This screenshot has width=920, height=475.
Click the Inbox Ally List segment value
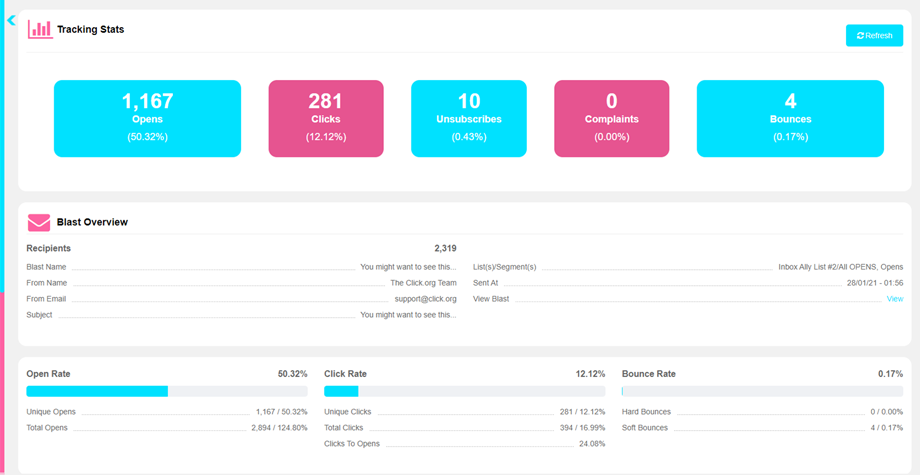[840, 267]
